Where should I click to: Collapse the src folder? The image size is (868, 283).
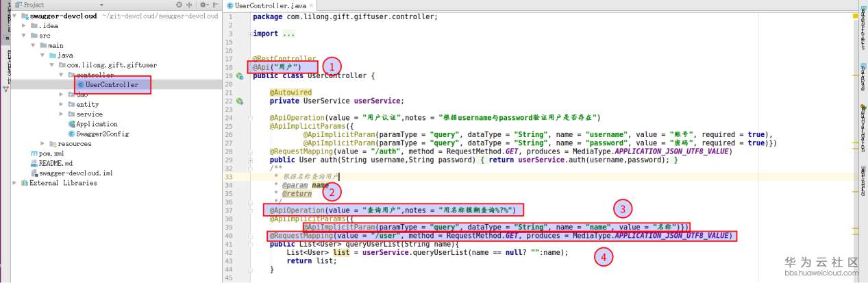24,36
